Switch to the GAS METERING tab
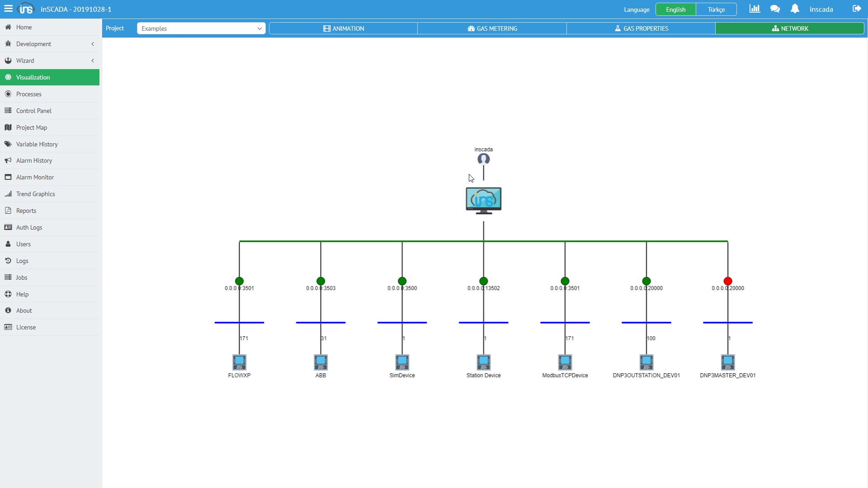This screenshot has width=868, height=488. (x=492, y=28)
